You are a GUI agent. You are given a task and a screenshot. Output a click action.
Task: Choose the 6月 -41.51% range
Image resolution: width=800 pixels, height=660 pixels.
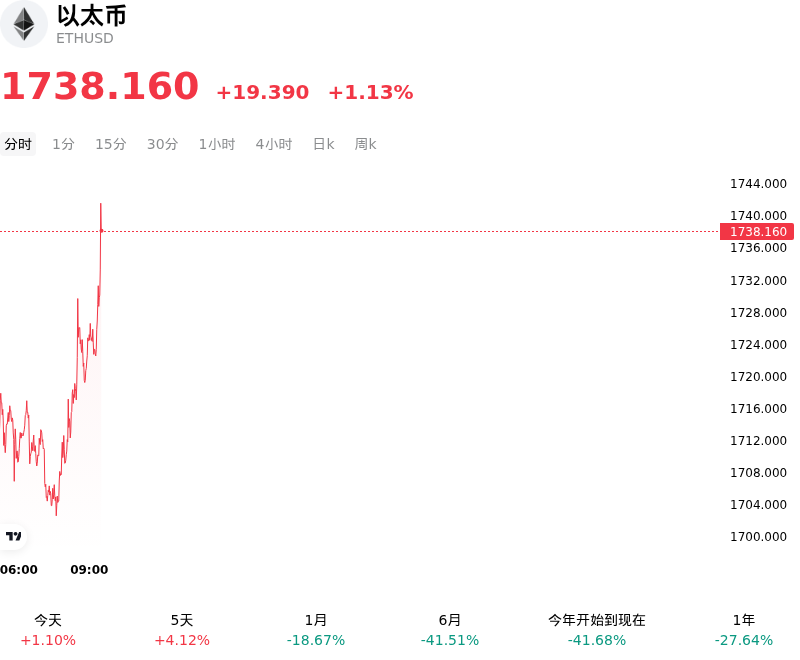point(450,630)
